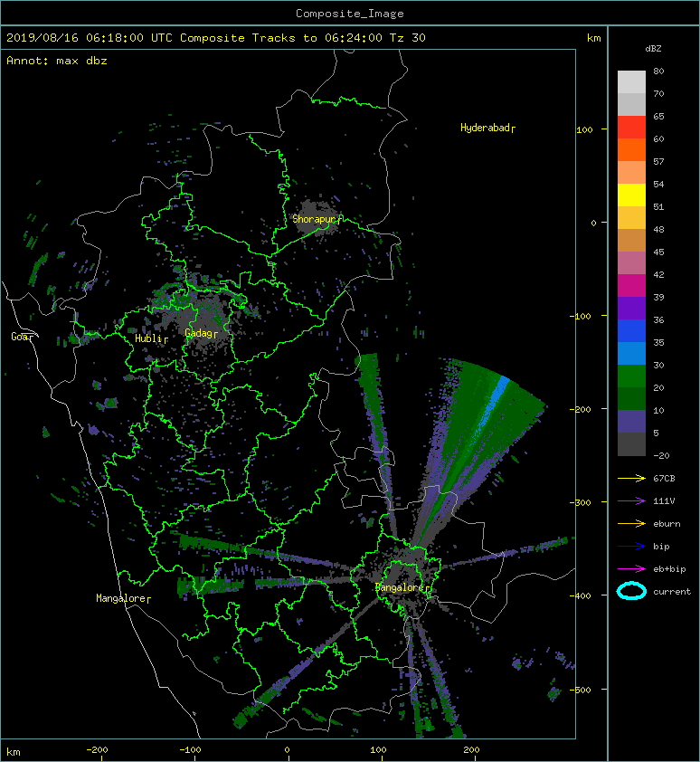Click the 'Tz 30' text in the header
Viewport: 700px width, 762px height.
click(408, 38)
